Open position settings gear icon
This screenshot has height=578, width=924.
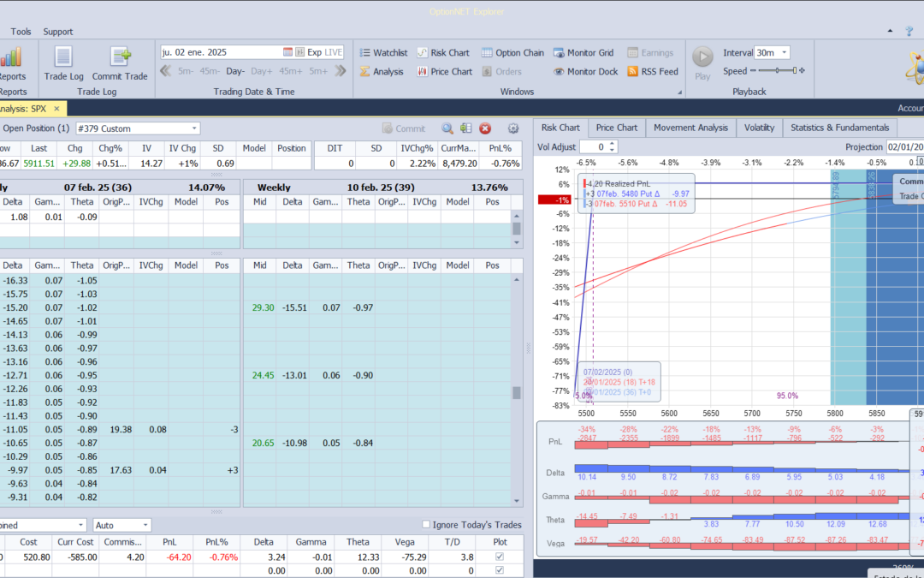tap(513, 128)
